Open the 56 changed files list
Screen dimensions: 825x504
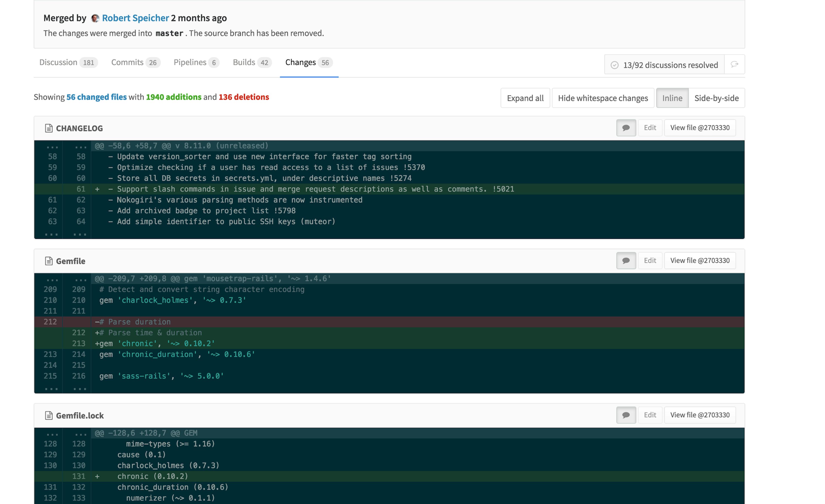(96, 97)
